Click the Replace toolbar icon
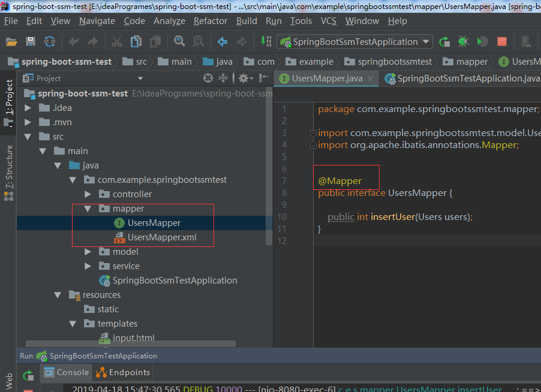This screenshot has width=541, height=392. click(x=199, y=42)
